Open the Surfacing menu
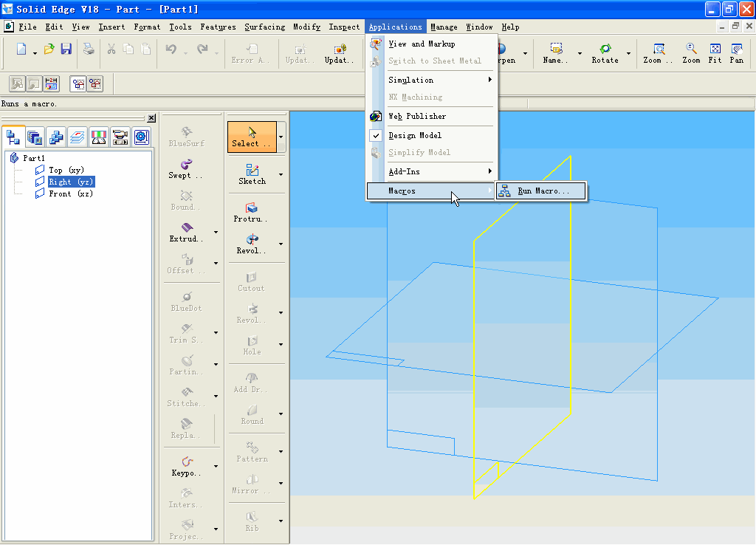The image size is (756, 545). pos(265,27)
